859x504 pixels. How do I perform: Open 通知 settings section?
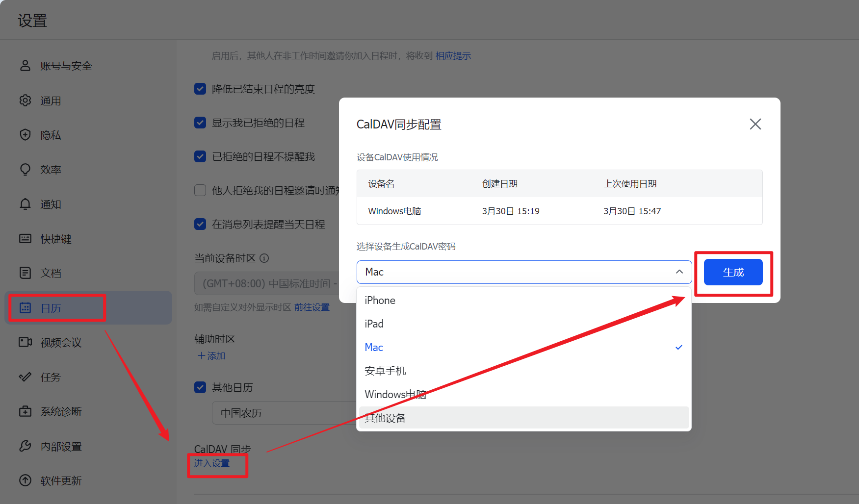(88, 204)
